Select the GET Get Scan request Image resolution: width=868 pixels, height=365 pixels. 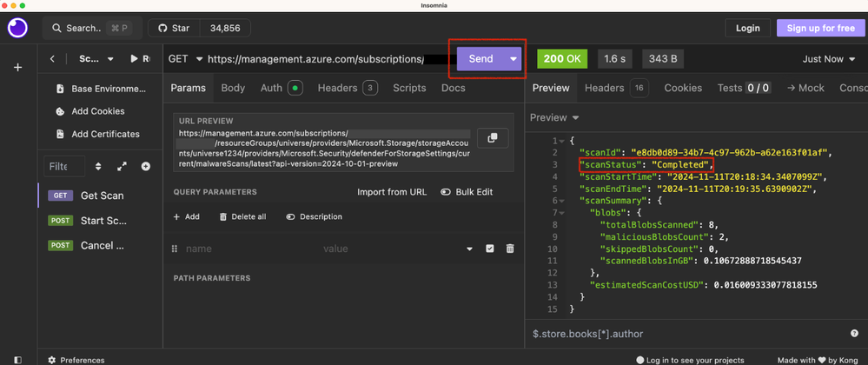(x=100, y=196)
